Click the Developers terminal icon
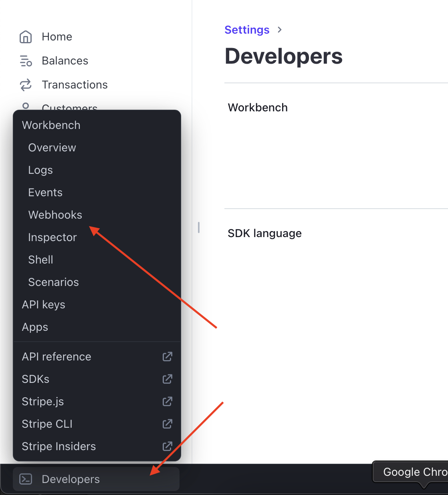This screenshot has width=448, height=495. (x=26, y=479)
